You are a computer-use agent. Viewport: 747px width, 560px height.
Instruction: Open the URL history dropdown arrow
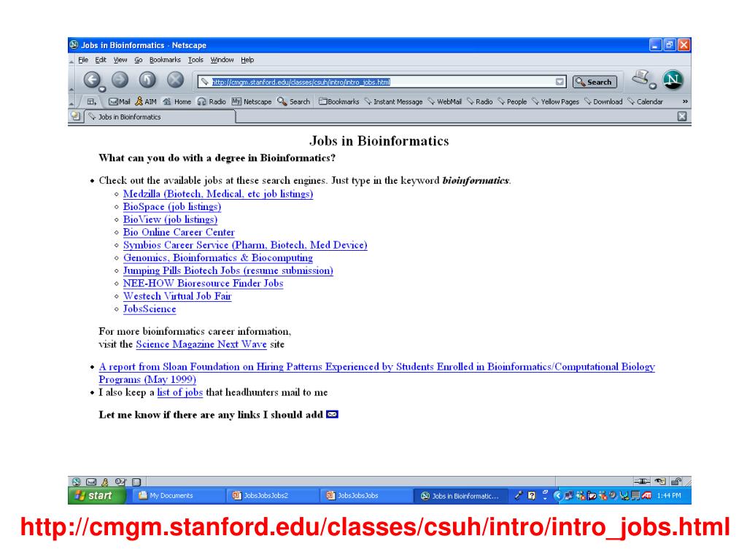[x=560, y=82]
